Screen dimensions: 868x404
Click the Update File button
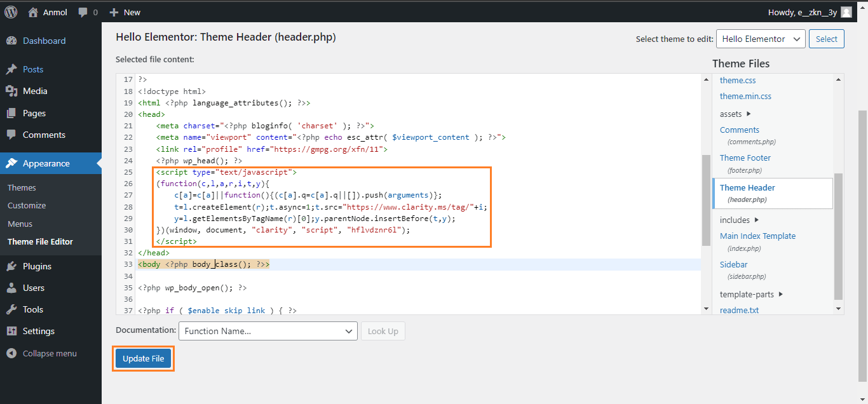[143, 358]
